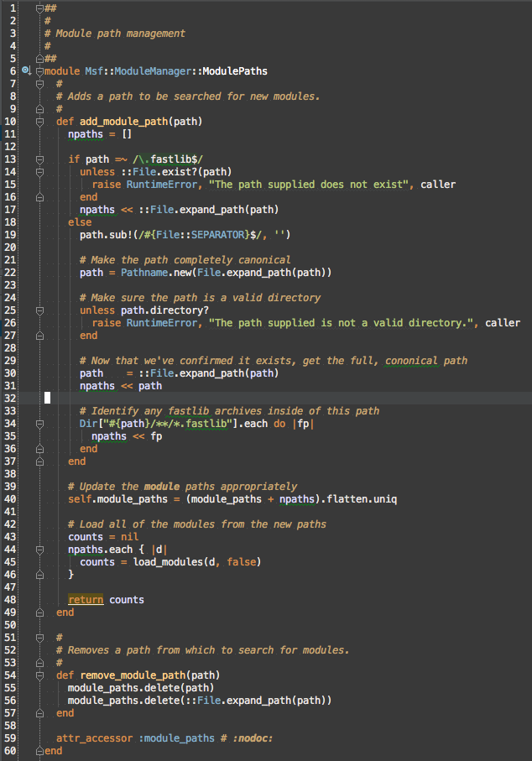
Task: Click the 'does not exist' string on line 15
Action: tap(309, 185)
